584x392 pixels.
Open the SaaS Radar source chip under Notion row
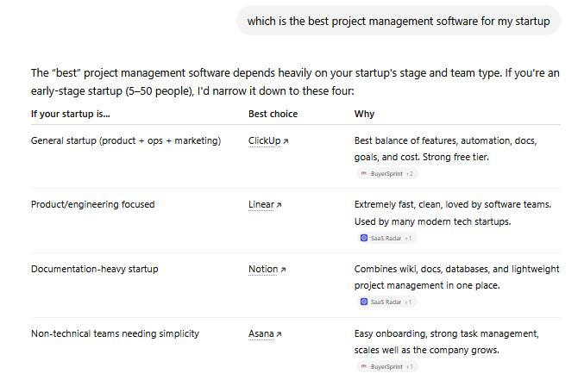click(x=387, y=302)
